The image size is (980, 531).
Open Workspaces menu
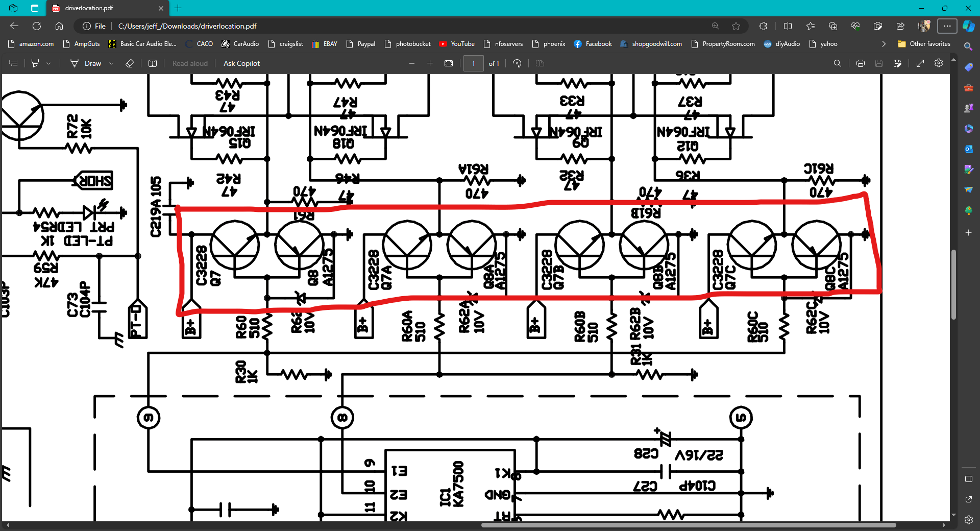coord(13,8)
